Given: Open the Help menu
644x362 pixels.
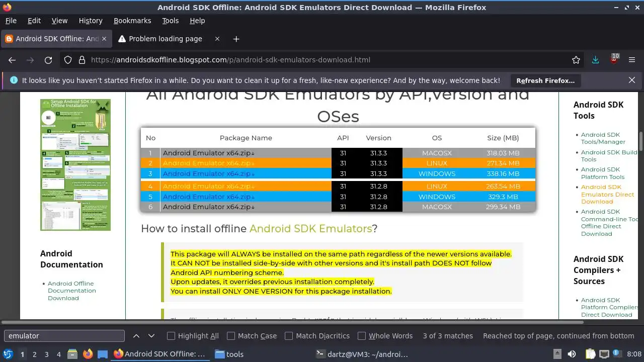Looking at the screenshot, I should click(197, 21).
